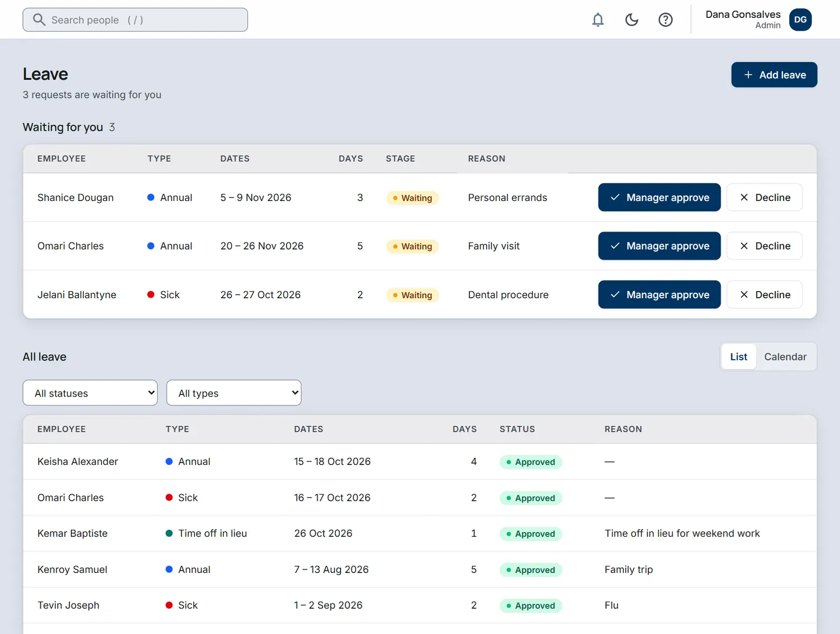Click the Approved badge for Keisha Alexander

[x=531, y=462]
